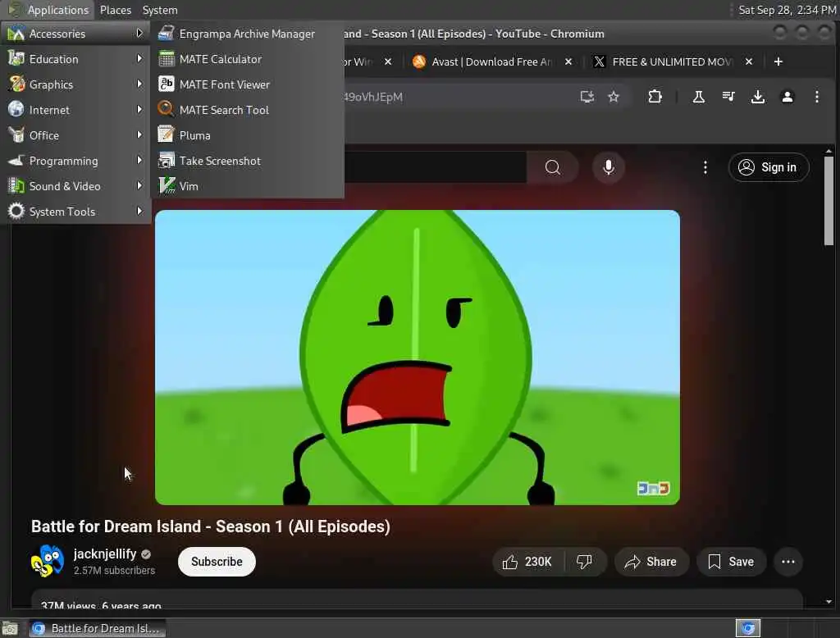Image resolution: width=840 pixels, height=638 pixels.
Task: Save the video to a playlist
Action: [731, 562]
